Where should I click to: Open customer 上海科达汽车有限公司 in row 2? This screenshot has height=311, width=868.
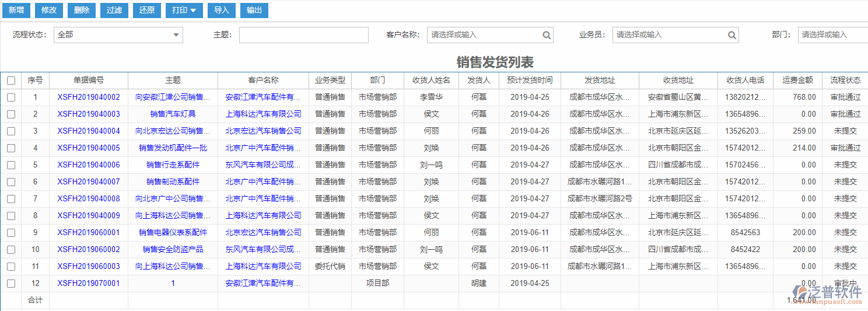264,114
